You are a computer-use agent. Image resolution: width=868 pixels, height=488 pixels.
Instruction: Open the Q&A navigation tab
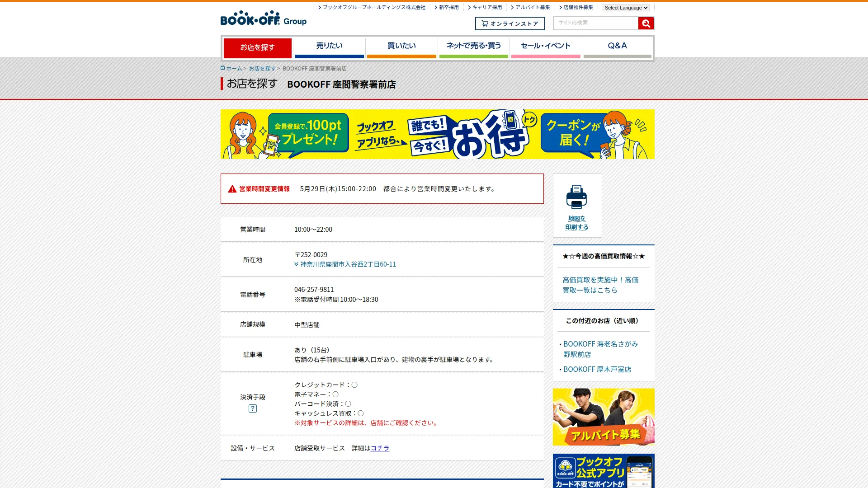(618, 48)
